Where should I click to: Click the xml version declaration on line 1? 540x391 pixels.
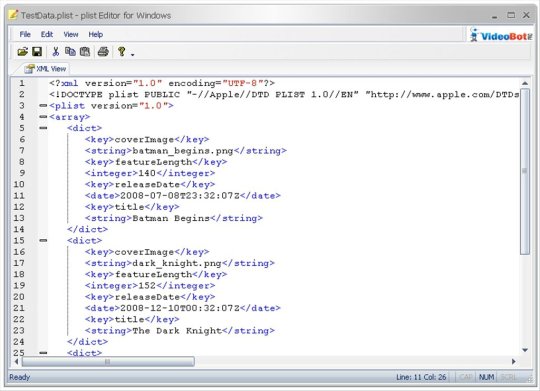point(162,83)
